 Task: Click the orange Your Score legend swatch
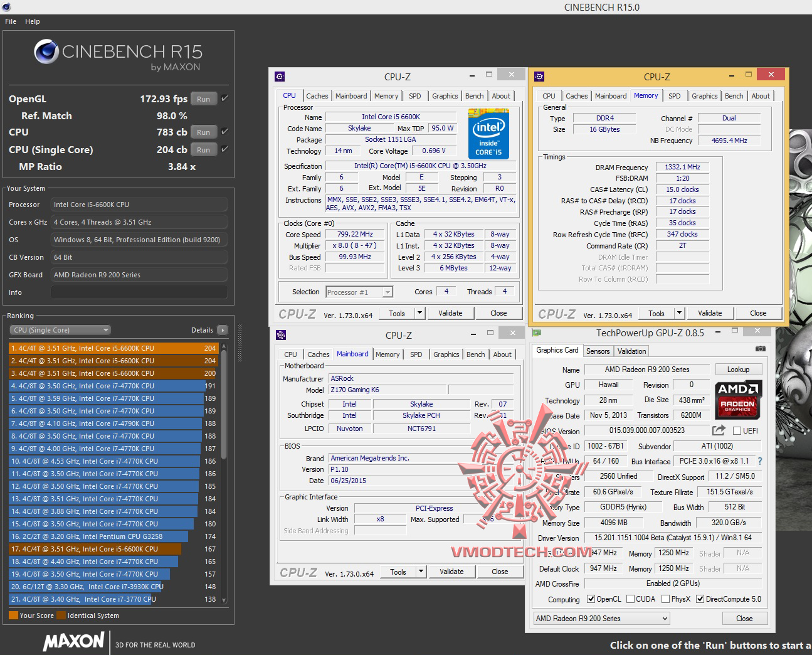point(13,615)
